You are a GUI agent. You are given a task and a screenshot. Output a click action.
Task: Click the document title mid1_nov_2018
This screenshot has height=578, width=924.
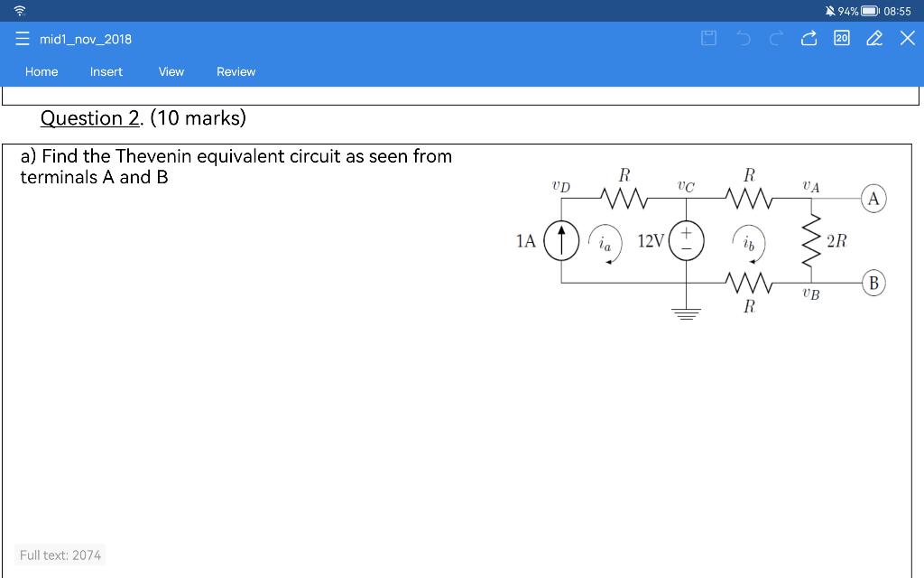pyautogui.click(x=86, y=40)
